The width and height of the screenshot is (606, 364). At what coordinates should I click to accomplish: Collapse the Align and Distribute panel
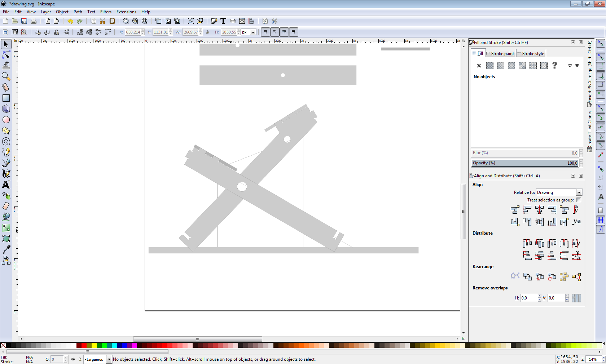click(x=573, y=176)
